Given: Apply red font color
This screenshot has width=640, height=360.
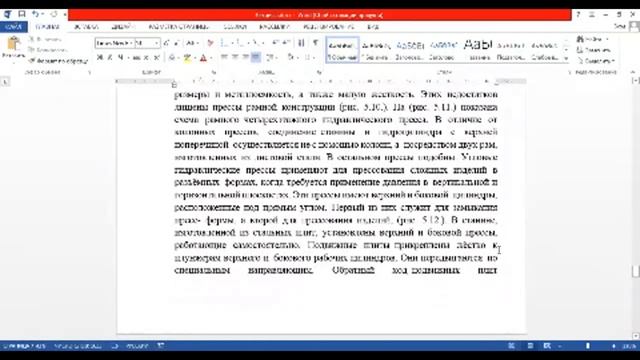Looking at the screenshot, I should (x=204, y=58).
